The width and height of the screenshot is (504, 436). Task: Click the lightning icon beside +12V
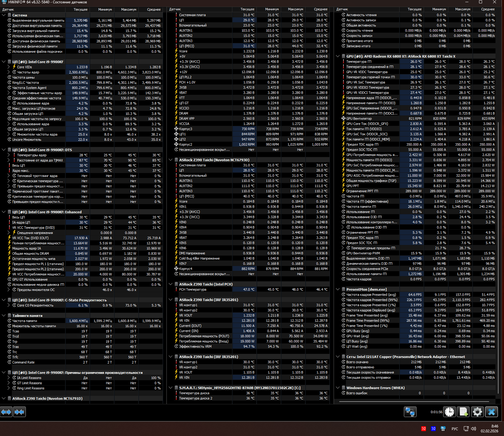click(x=176, y=72)
